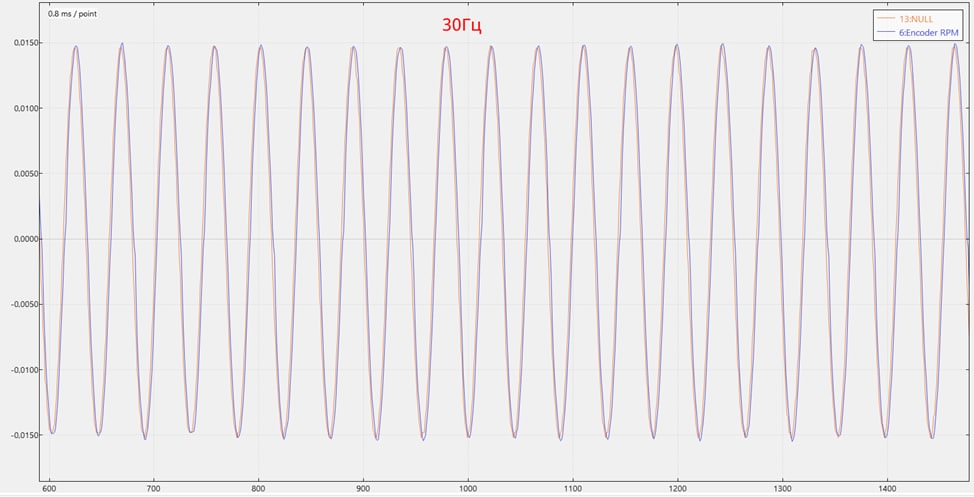
Task: Click the 800 x-axis tick label
Action: pyautogui.click(x=258, y=489)
